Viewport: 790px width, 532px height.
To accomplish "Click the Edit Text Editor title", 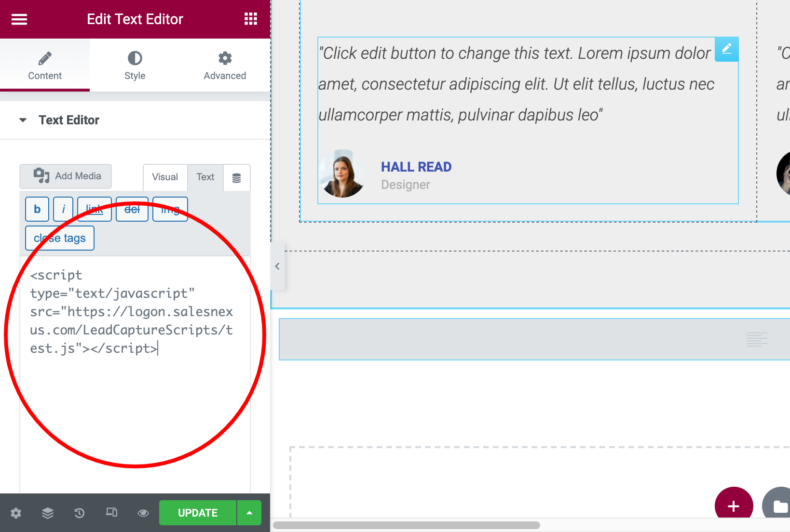I will point(135,19).
